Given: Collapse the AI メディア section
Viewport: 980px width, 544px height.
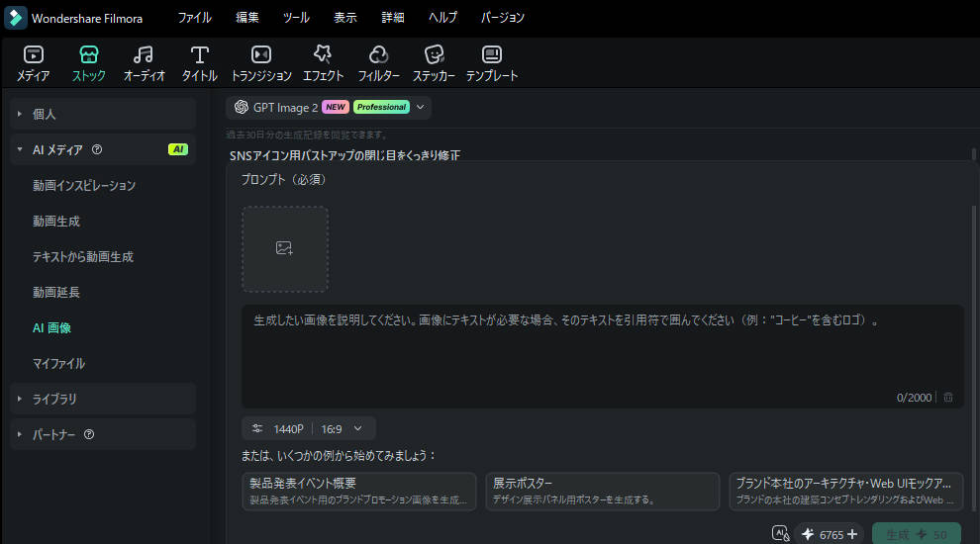Looking at the screenshot, I should [103, 149].
